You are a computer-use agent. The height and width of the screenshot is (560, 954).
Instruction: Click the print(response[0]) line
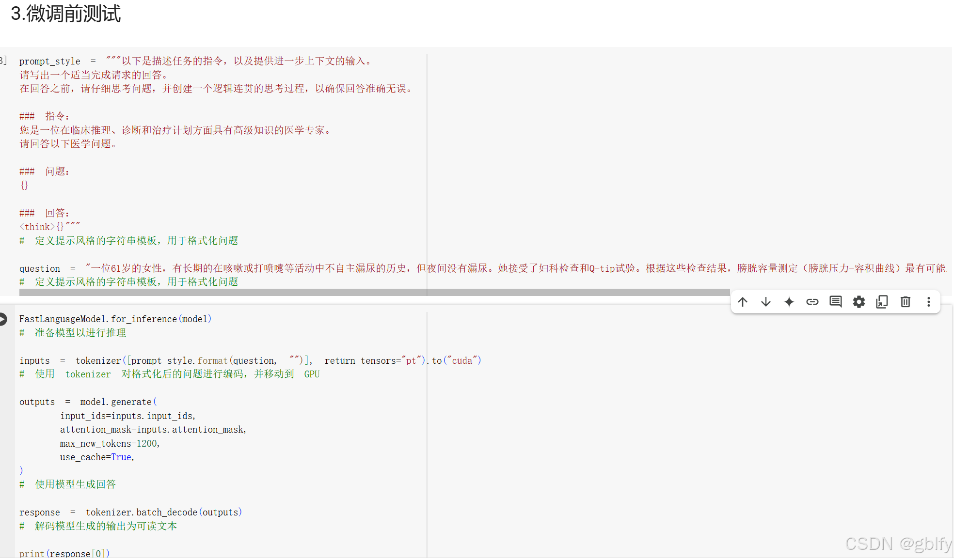pyautogui.click(x=64, y=553)
